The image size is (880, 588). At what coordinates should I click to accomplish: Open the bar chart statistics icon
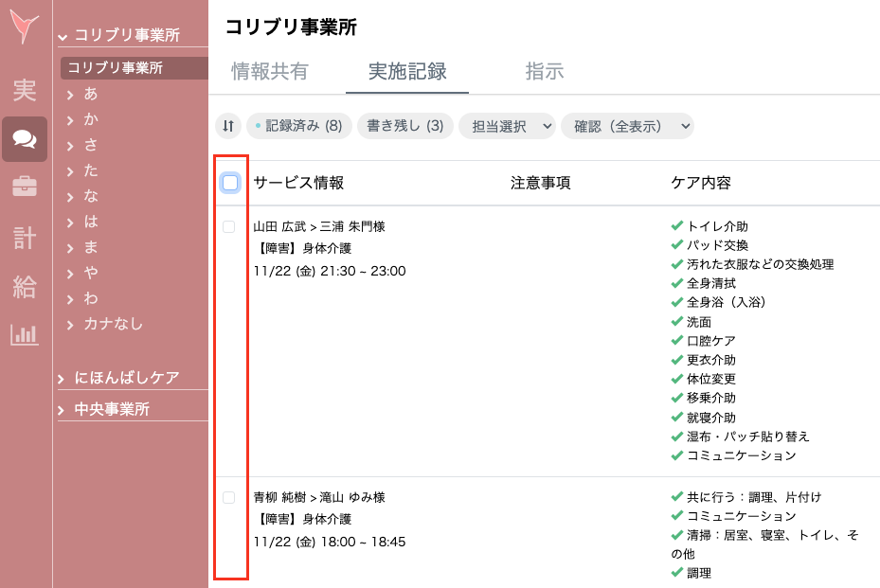pos(24,333)
